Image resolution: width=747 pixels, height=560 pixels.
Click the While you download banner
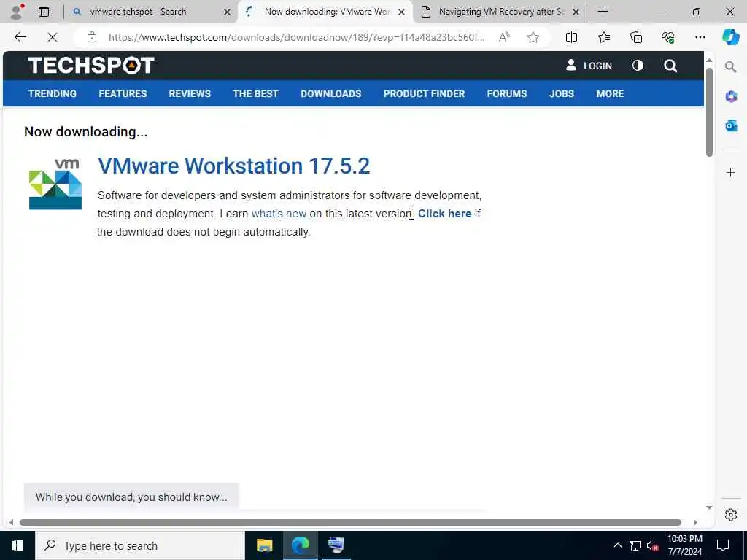[131, 497]
